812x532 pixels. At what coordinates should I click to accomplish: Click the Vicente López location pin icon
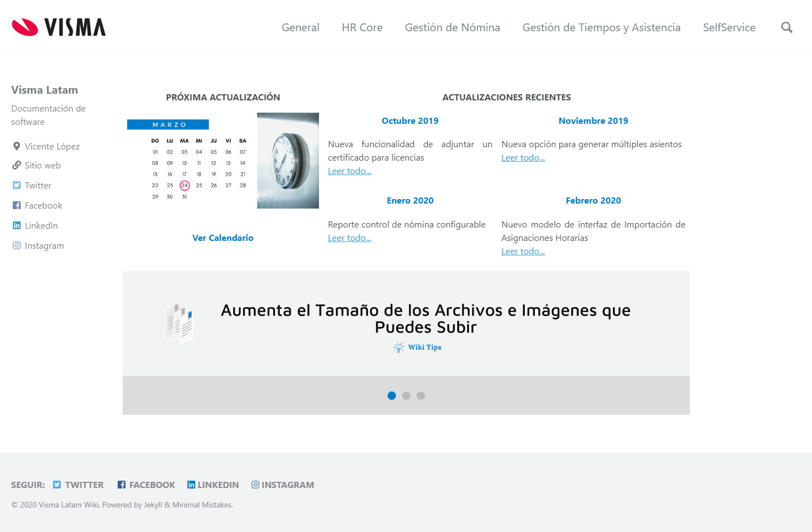[17, 146]
